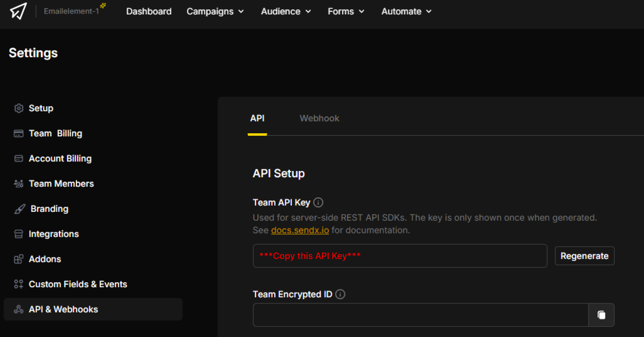Click the Settings page title
The height and width of the screenshot is (337, 644).
point(33,53)
